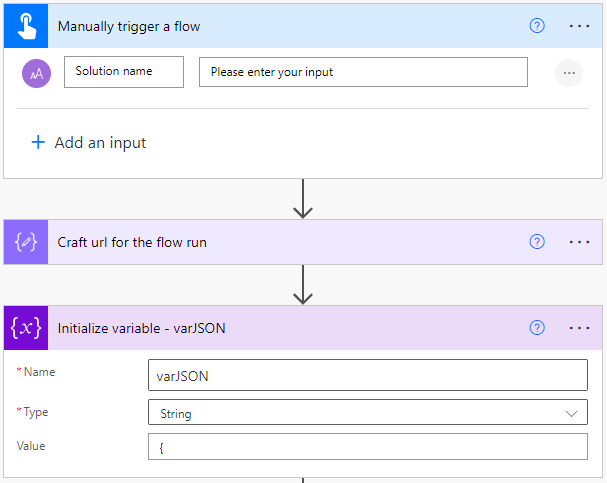Click the manual trigger hand icon
The width and height of the screenshot is (607, 483).
pos(25,26)
